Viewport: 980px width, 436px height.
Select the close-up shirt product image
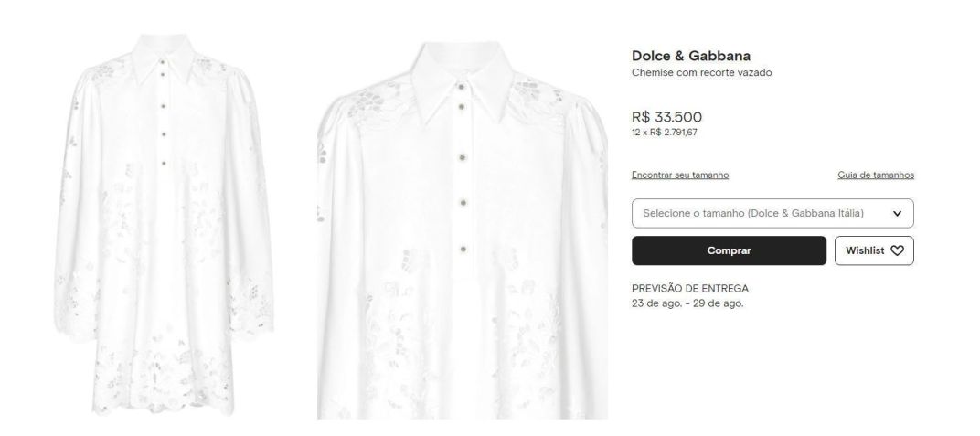click(x=462, y=229)
